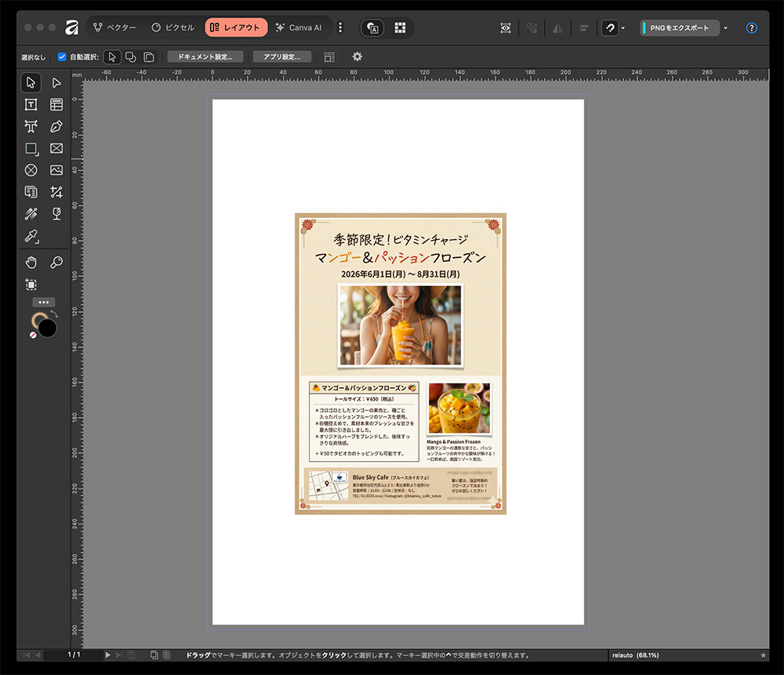Click the PNGをエクスポート button
The height and width of the screenshot is (675, 784).
click(679, 27)
